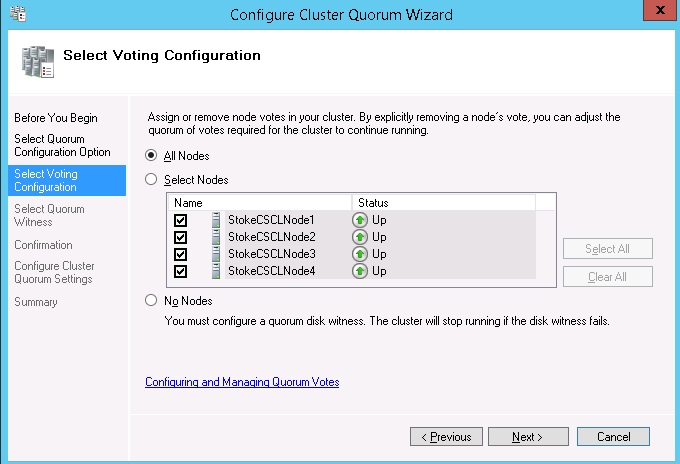Click the server icon for StokeCSCLNode1
This screenshot has width=680, height=464.
(216, 220)
